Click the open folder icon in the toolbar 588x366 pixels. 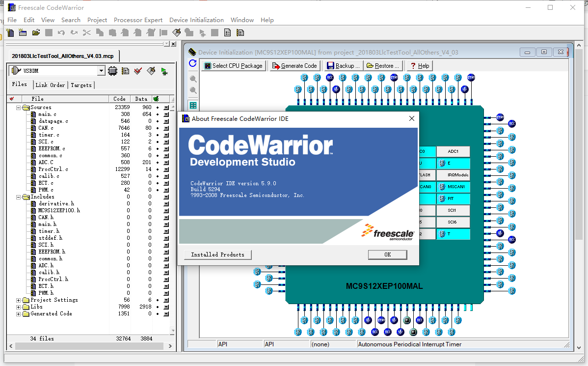tap(35, 32)
